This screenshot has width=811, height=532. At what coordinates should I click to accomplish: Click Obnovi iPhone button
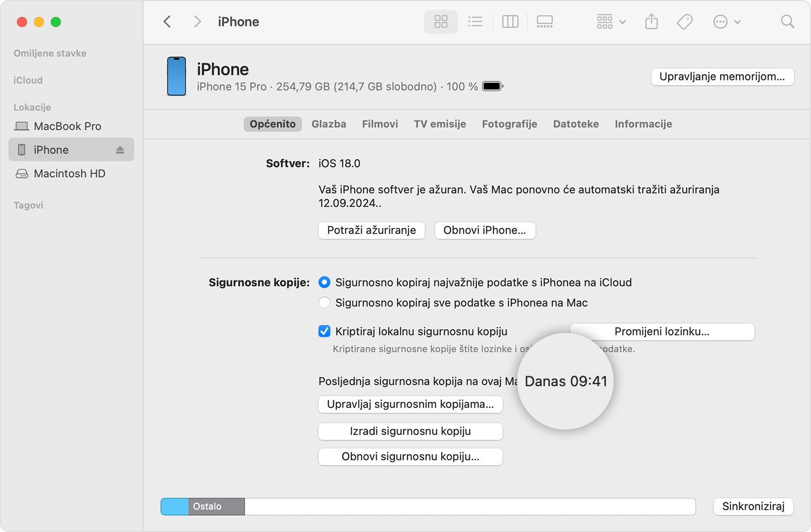[x=485, y=230]
